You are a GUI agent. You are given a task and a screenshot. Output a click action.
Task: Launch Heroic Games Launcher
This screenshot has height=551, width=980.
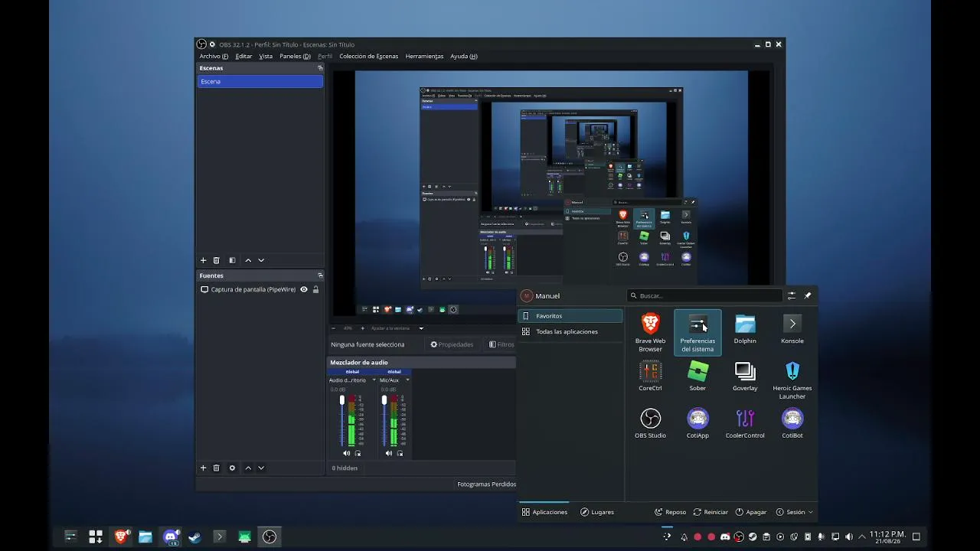pyautogui.click(x=792, y=380)
